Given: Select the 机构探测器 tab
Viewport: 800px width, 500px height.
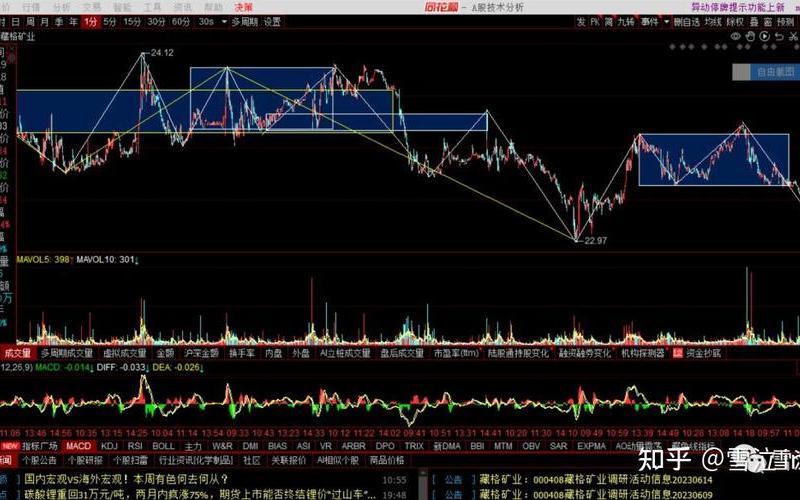Looking at the screenshot, I should click(643, 353).
